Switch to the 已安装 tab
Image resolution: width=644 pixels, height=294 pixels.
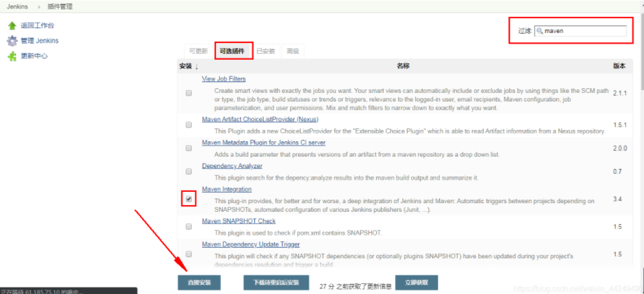tap(266, 51)
